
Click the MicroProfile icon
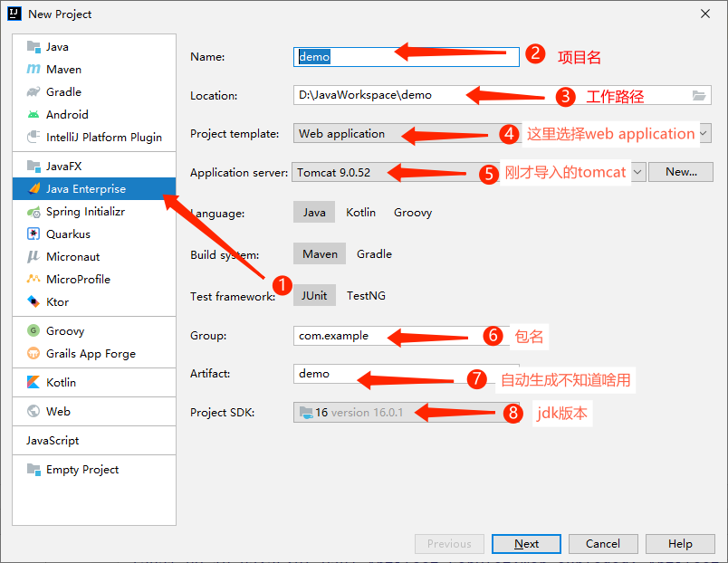coord(34,279)
